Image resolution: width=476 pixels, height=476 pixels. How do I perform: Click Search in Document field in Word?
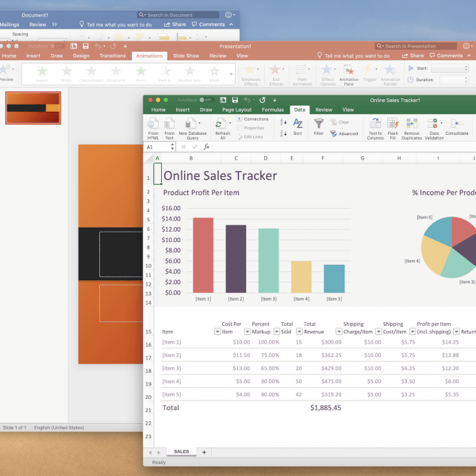(178, 15)
